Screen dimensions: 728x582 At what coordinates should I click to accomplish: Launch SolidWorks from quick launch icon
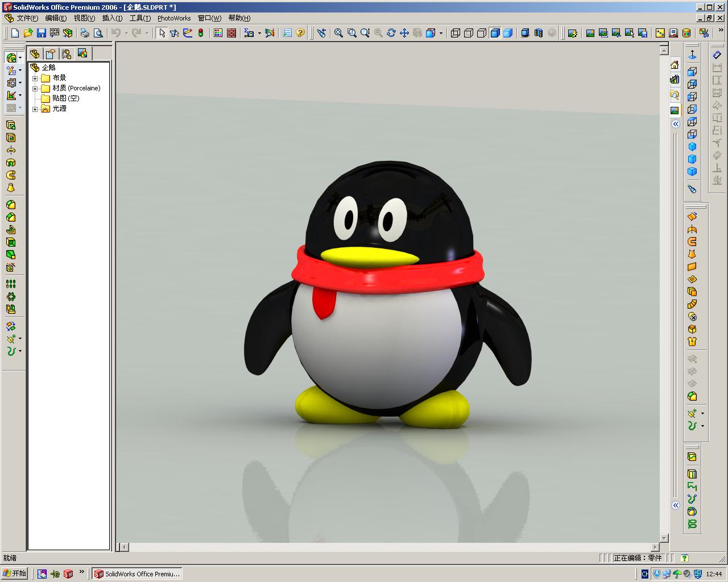pyautogui.click(x=68, y=574)
